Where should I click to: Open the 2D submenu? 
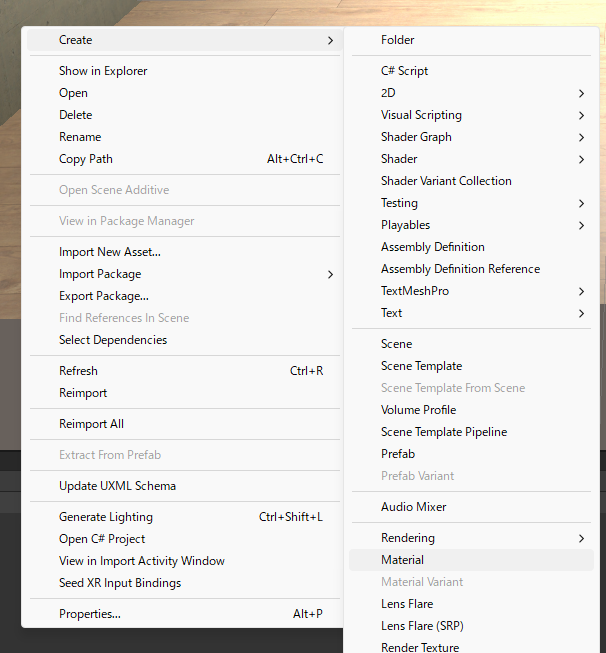pyautogui.click(x=471, y=93)
